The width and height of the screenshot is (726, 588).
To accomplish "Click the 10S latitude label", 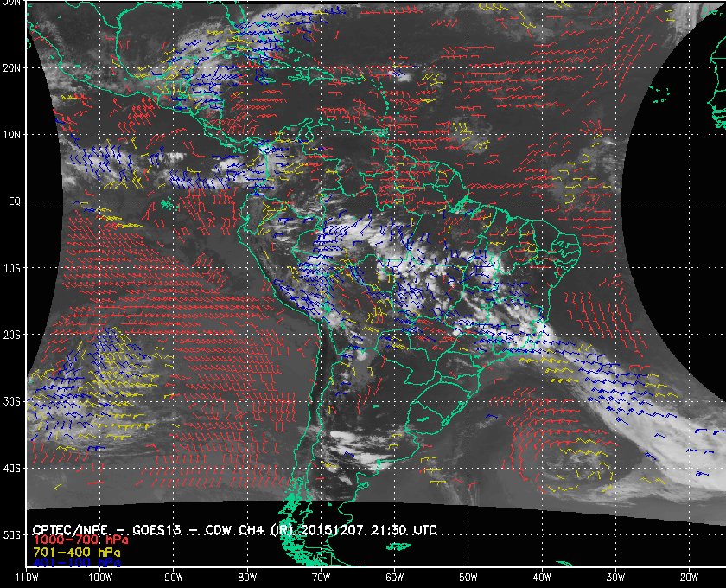I will (x=11, y=268).
